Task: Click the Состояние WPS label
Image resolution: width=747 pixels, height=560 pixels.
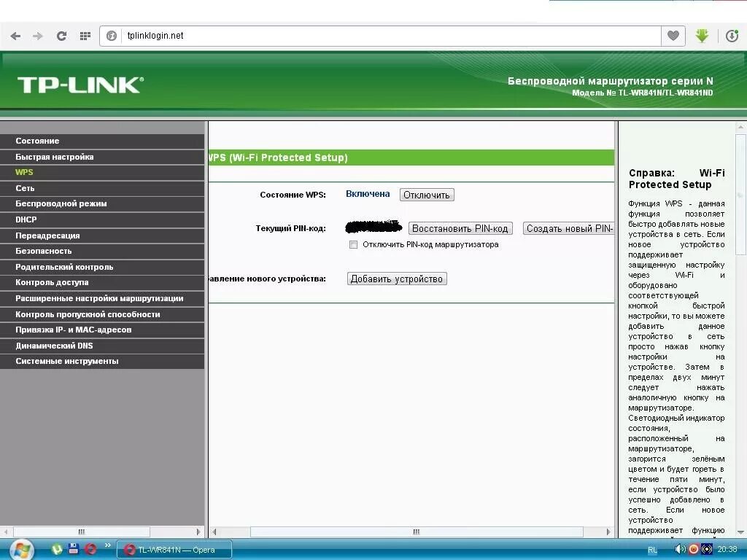Action: pyautogui.click(x=293, y=195)
